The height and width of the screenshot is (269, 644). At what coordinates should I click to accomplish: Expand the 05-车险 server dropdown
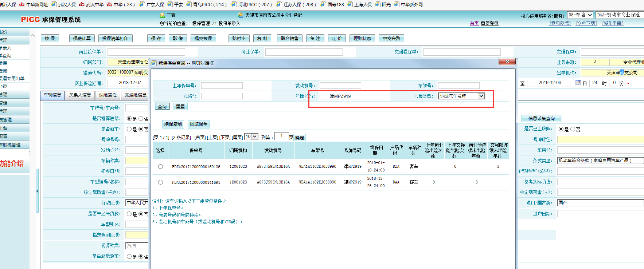590,15
